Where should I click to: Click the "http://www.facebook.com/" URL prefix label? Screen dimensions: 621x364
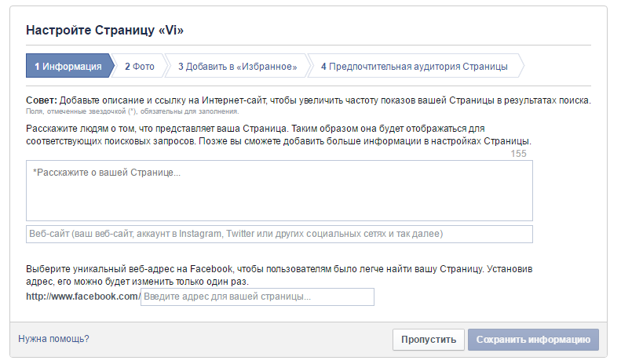(82, 297)
